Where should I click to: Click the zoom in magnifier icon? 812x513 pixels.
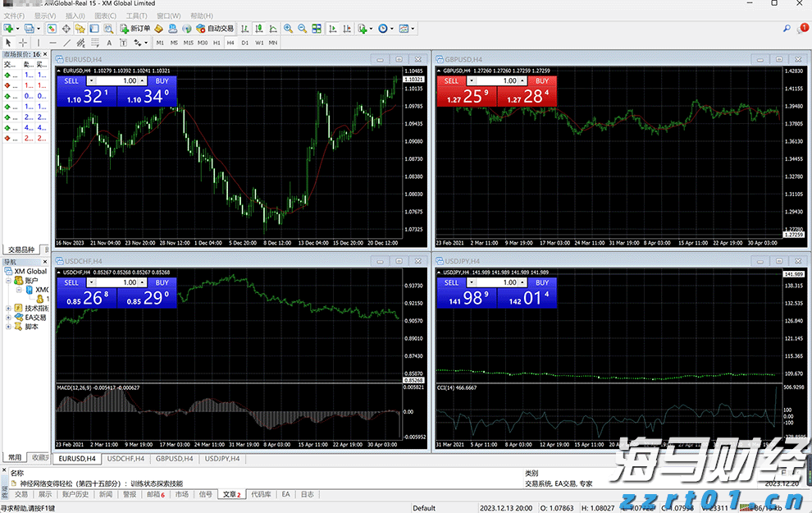point(288,29)
